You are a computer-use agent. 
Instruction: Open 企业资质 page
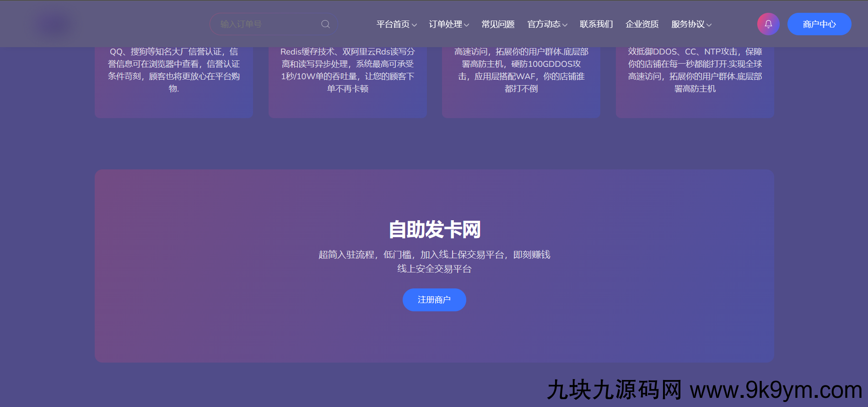point(642,24)
